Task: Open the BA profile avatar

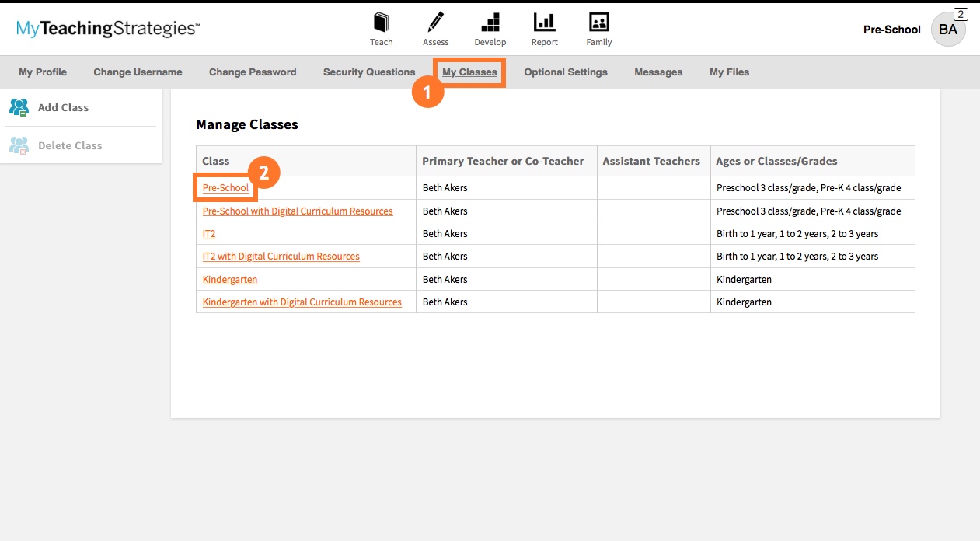Action: (x=948, y=30)
